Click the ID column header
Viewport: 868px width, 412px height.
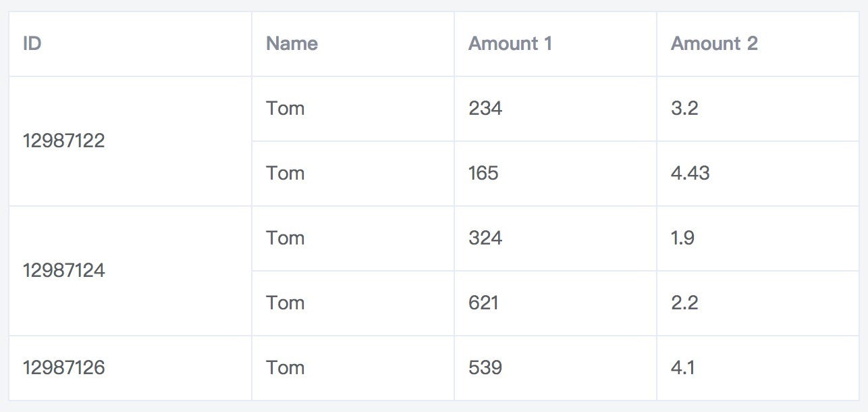pyautogui.click(x=130, y=44)
